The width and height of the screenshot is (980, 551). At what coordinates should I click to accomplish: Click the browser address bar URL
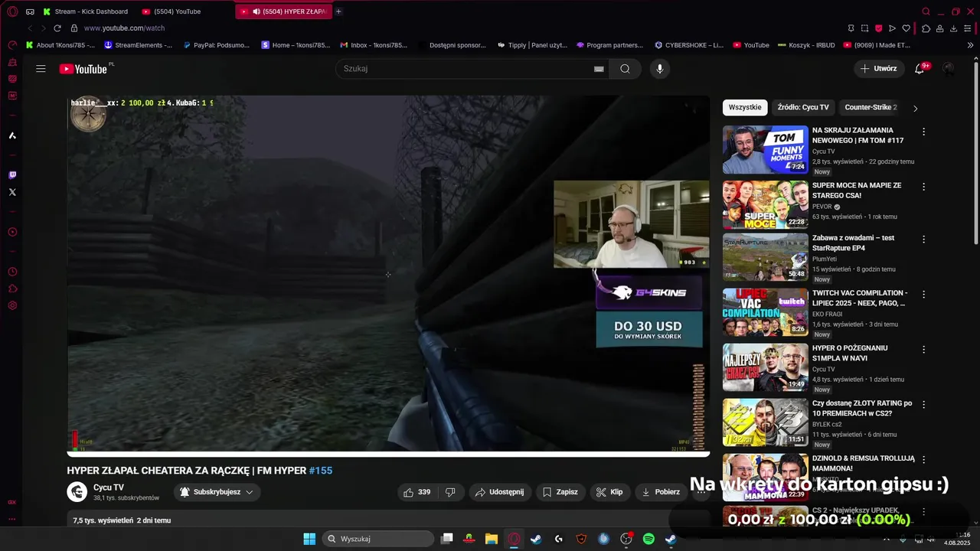click(x=124, y=28)
